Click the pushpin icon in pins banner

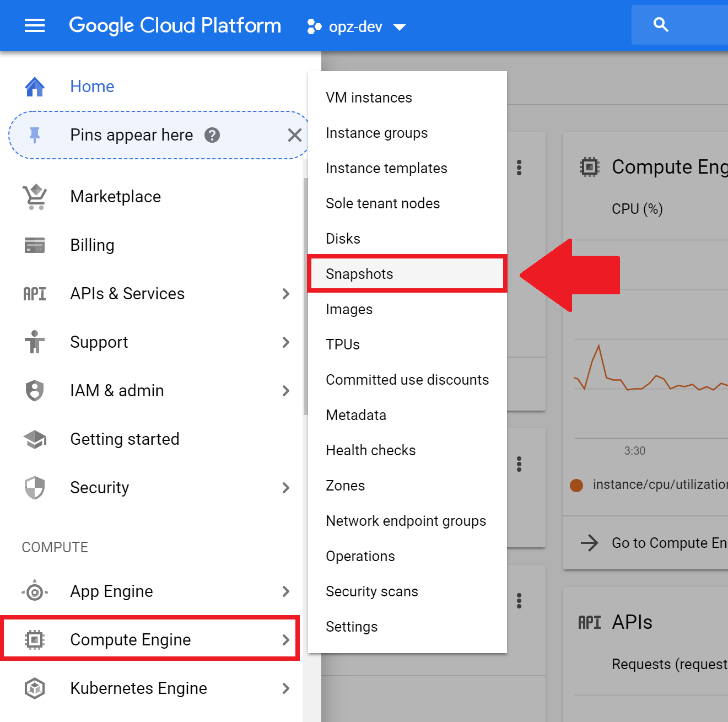pyautogui.click(x=35, y=135)
